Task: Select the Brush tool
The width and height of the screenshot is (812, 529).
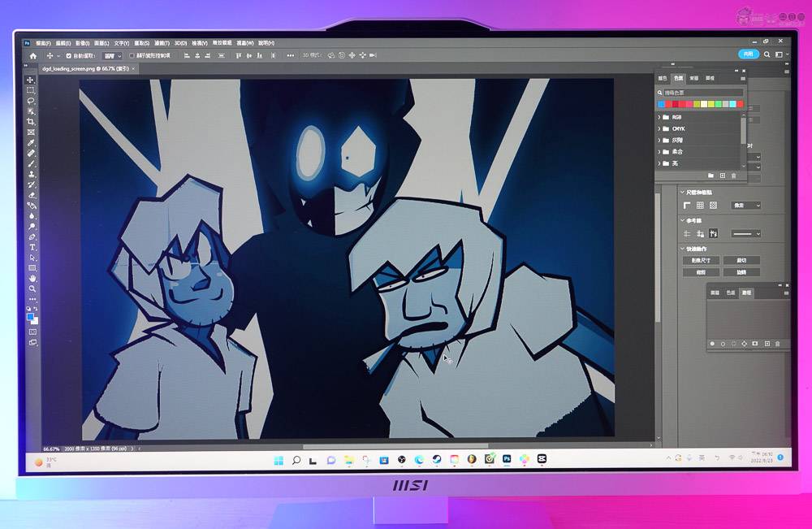Action: [x=31, y=163]
